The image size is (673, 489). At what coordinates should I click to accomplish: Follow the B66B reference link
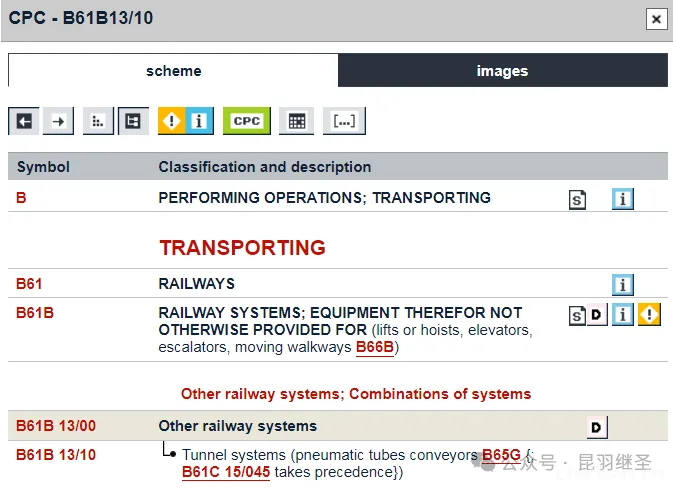coord(375,347)
